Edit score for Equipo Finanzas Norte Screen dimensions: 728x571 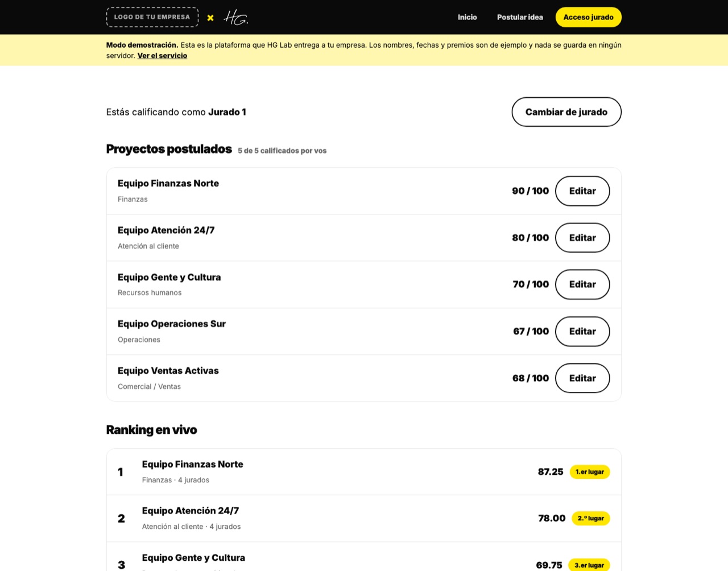[582, 191]
